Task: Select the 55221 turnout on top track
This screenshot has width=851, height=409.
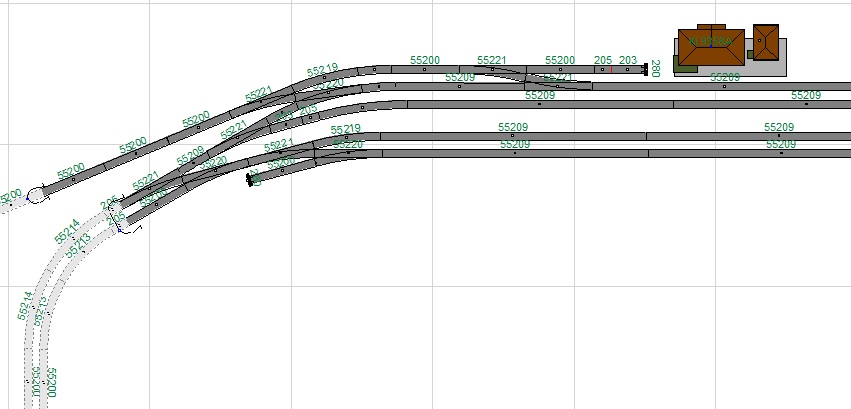Action: click(500, 72)
